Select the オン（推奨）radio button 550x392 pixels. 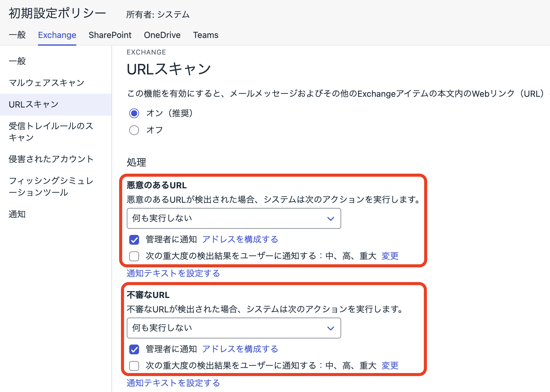point(134,113)
